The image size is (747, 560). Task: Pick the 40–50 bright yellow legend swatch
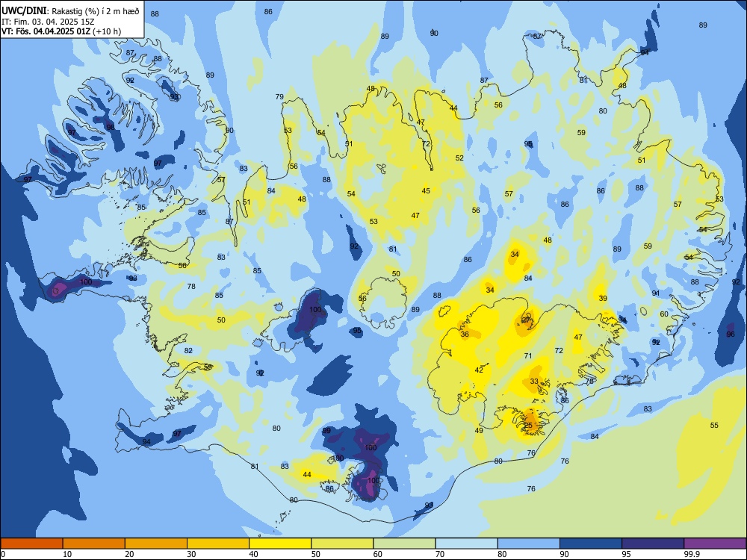(x=280, y=544)
